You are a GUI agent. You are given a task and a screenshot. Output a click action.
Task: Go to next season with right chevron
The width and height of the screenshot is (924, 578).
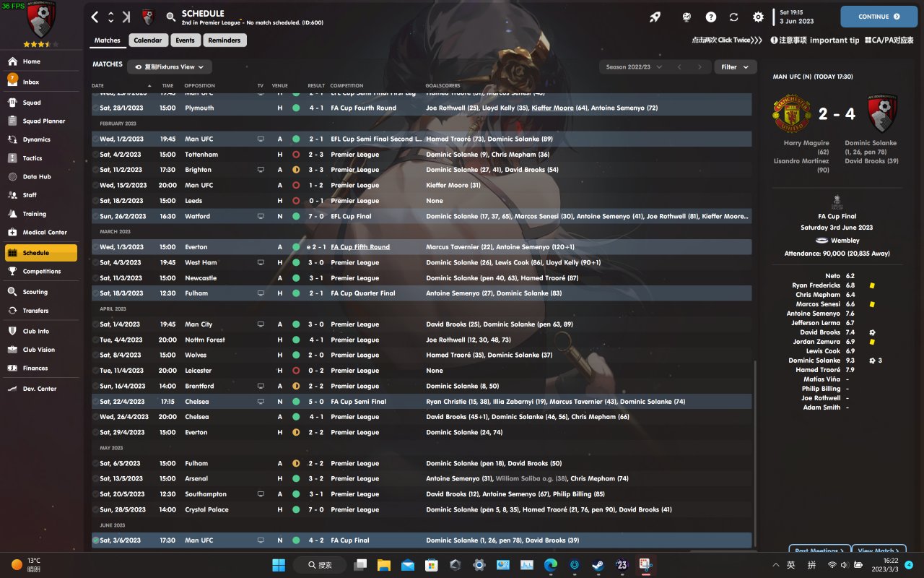pyautogui.click(x=699, y=67)
